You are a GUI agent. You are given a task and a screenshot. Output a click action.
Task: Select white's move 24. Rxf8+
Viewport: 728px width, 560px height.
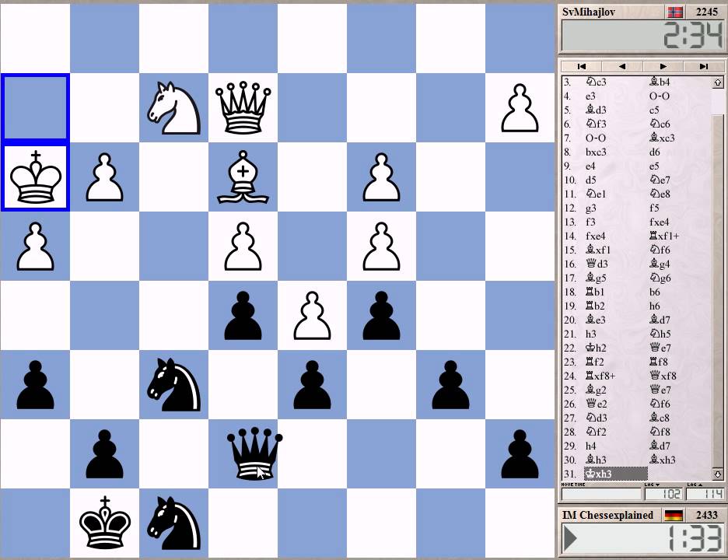point(600,376)
